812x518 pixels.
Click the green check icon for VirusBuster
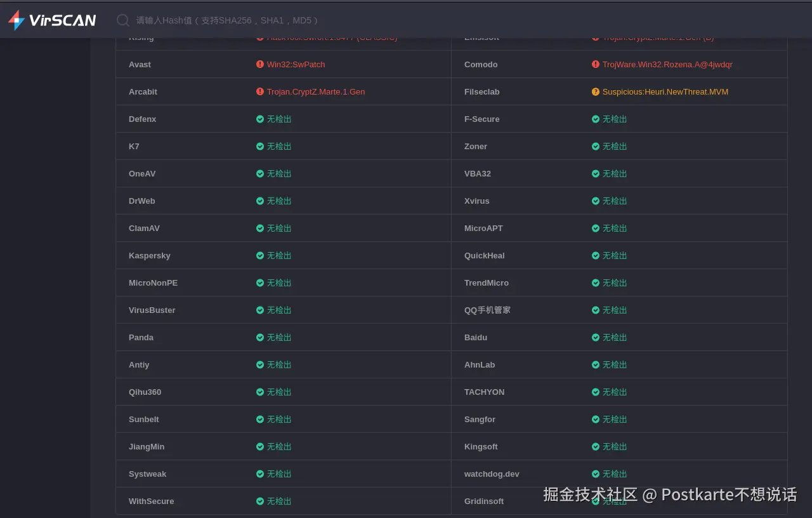pos(260,310)
